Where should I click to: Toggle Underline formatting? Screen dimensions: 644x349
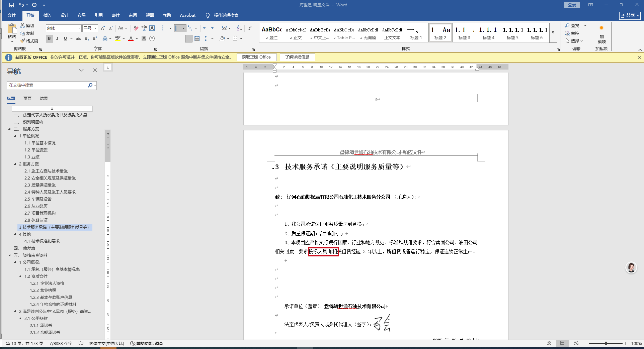pyautogui.click(x=65, y=38)
